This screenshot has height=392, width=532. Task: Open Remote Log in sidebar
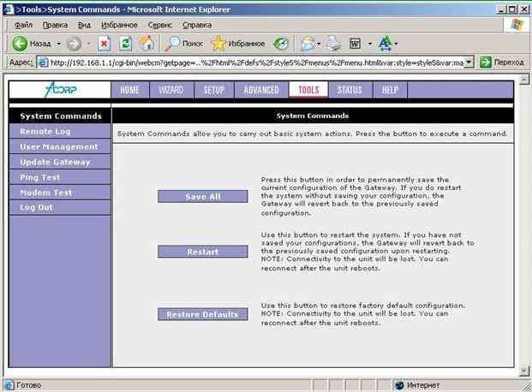pyautogui.click(x=60, y=132)
